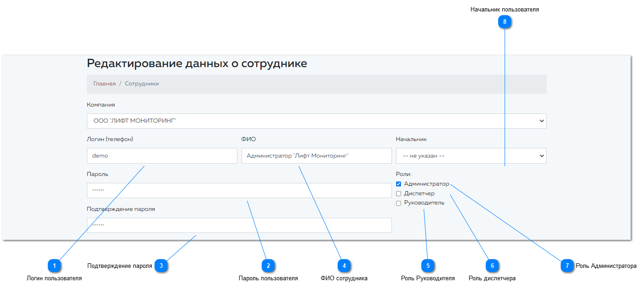Focus the Логин (телефон) input field
This screenshot has width=644, height=289.
coord(162,156)
